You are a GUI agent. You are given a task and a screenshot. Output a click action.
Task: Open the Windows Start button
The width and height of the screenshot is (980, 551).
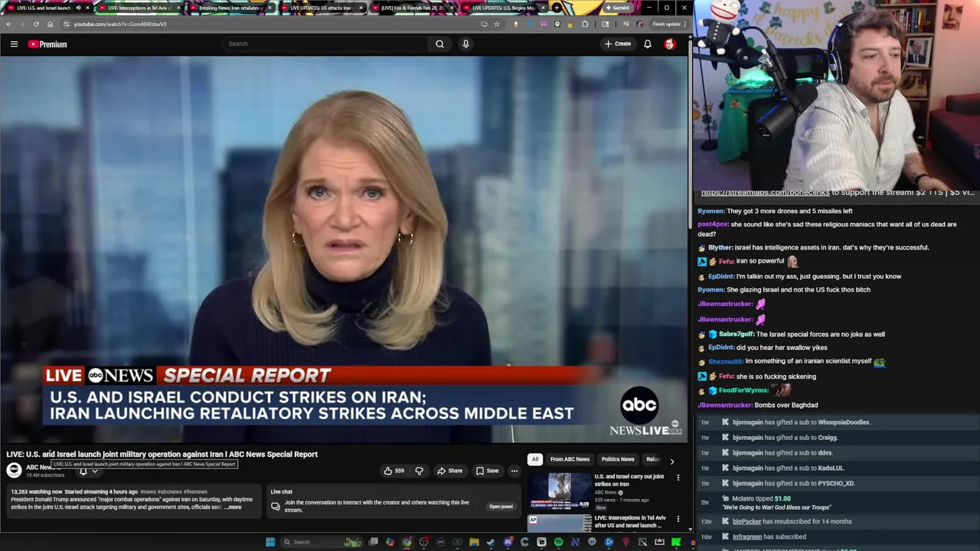click(270, 542)
